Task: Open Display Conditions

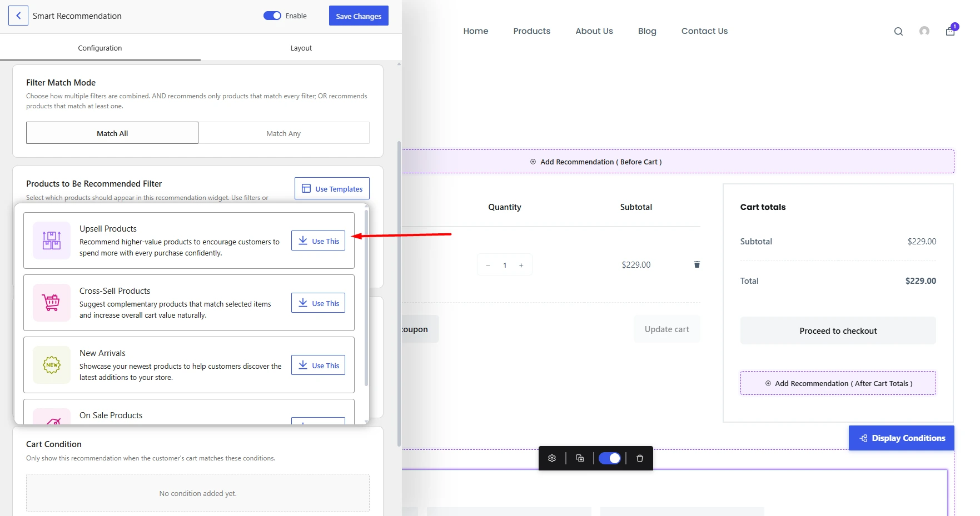Action: tap(902, 438)
